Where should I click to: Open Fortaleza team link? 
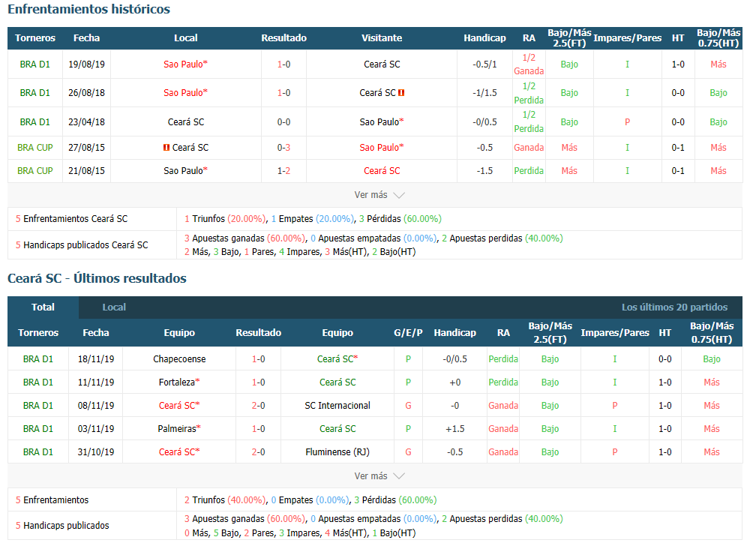(x=179, y=382)
